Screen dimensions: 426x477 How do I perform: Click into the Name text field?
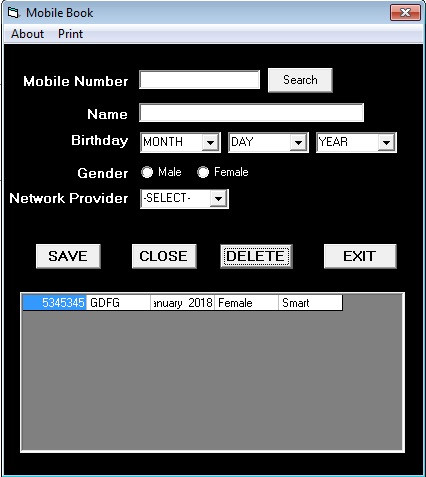coord(251,113)
